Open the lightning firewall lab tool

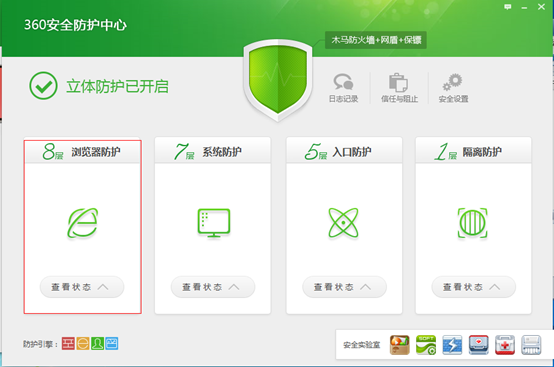click(452, 345)
